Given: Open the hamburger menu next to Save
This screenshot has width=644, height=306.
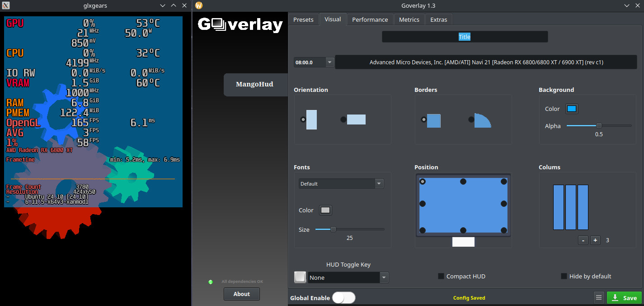Looking at the screenshot, I should pyautogui.click(x=599, y=298).
